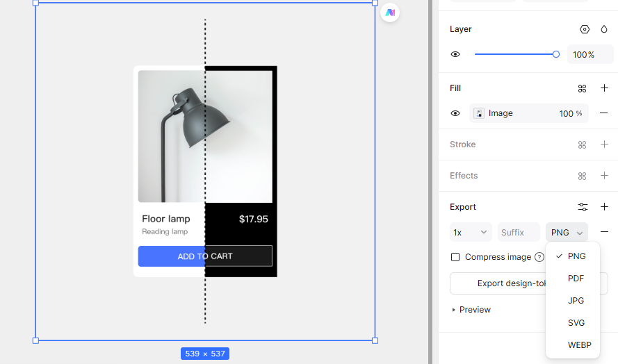Enable the Compress image checkbox
The height and width of the screenshot is (364, 618).
[x=455, y=257]
